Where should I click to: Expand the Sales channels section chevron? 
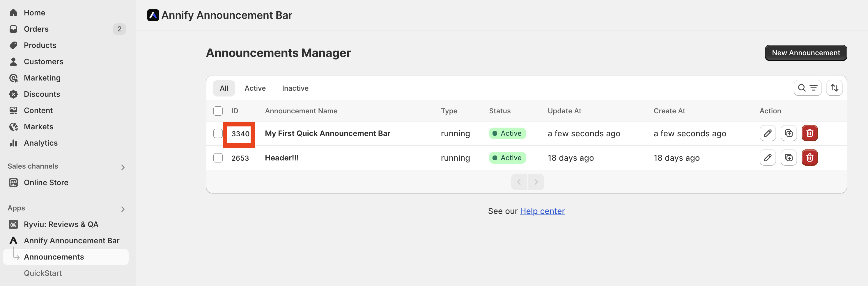click(123, 167)
